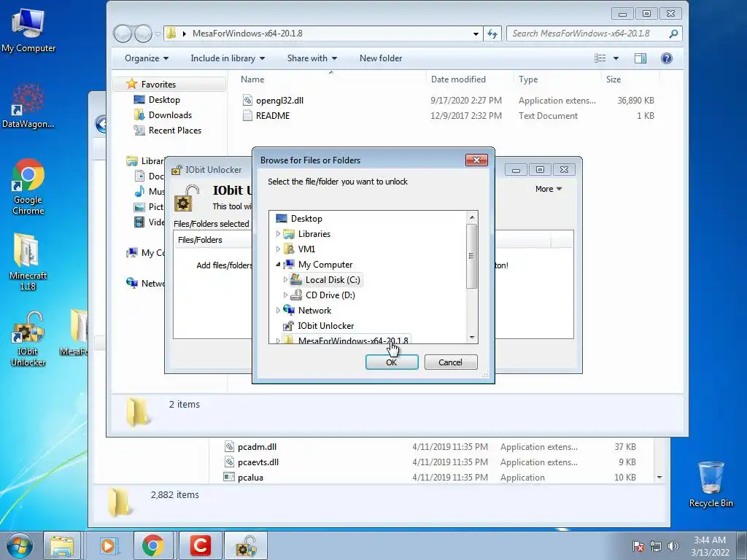Click the MesaForWindows address path
The height and width of the screenshot is (560, 747).
(247, 34)
